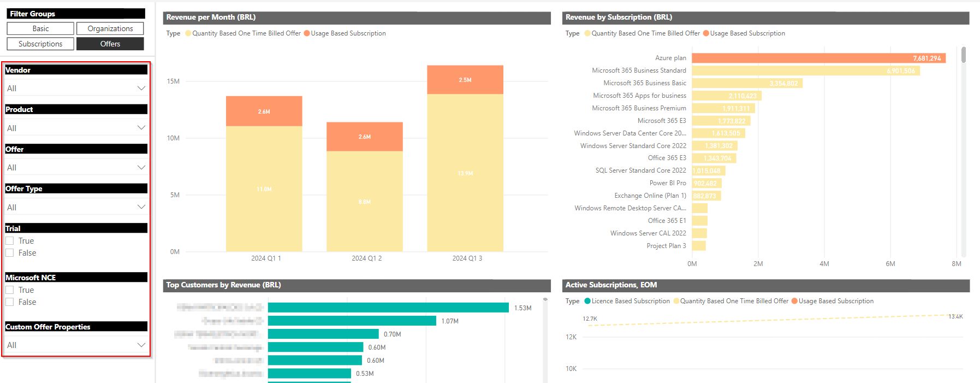Select the 2024 Q1 1 usage-based 2.6M segment

pyautogui.click(x=264, y=111)
